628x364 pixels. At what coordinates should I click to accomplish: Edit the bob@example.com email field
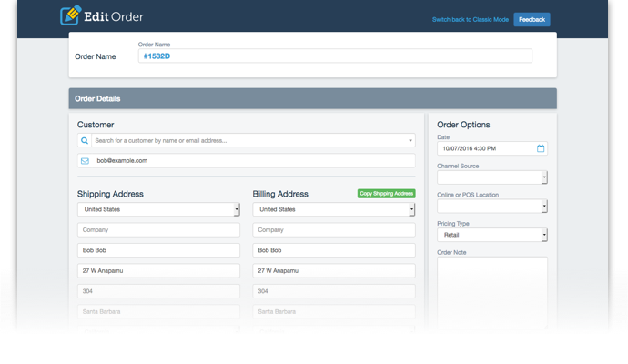tap(247, 160)
